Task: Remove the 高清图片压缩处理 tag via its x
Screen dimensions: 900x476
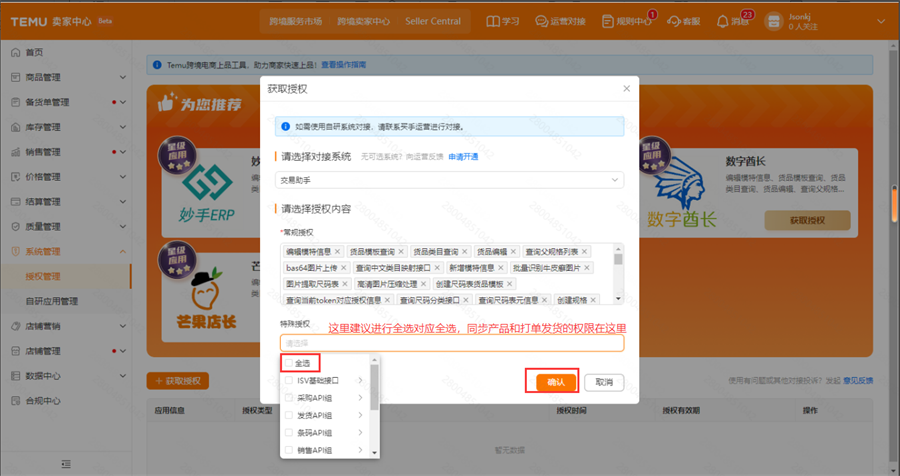Action: [423, 284]
